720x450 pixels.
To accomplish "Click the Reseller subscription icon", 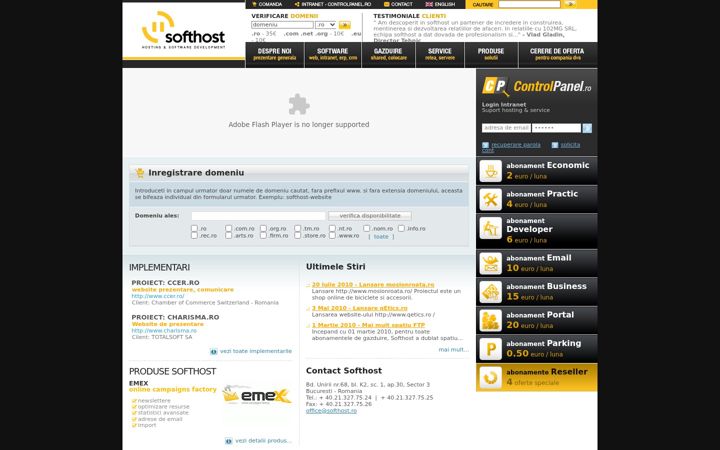I will tap(490, 377).
